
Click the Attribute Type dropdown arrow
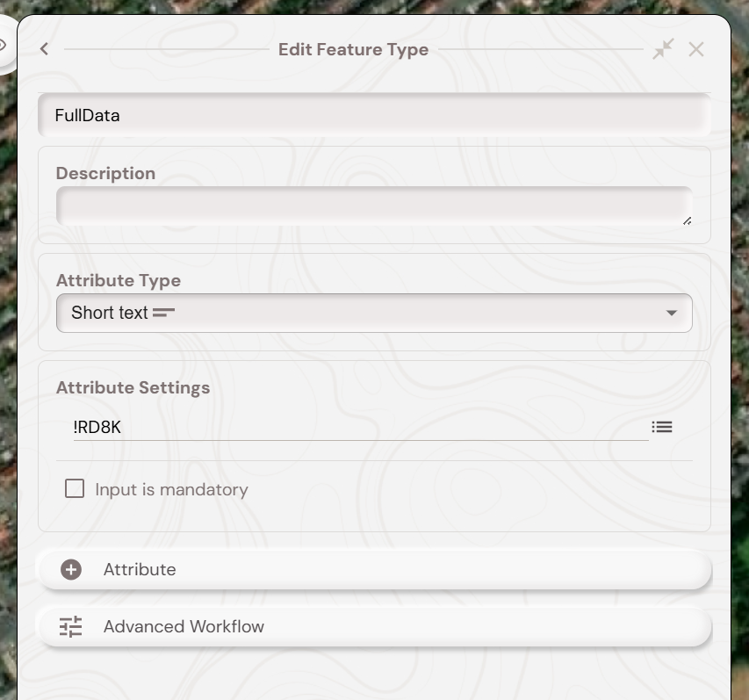click(x=672, y=313)
